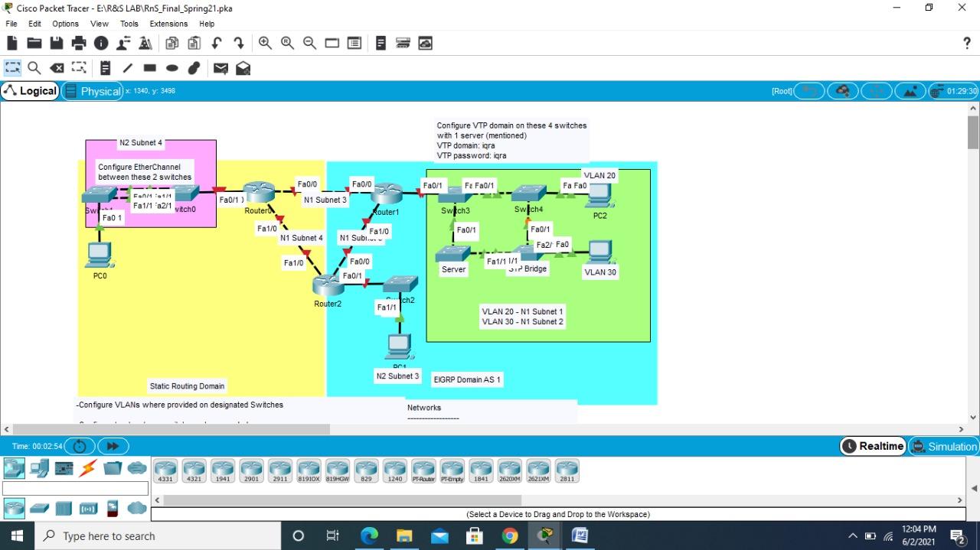Screen dimensions: 980x550
Task: Select the Add Simple PDU envelope tool
Action: coord(220,68)
